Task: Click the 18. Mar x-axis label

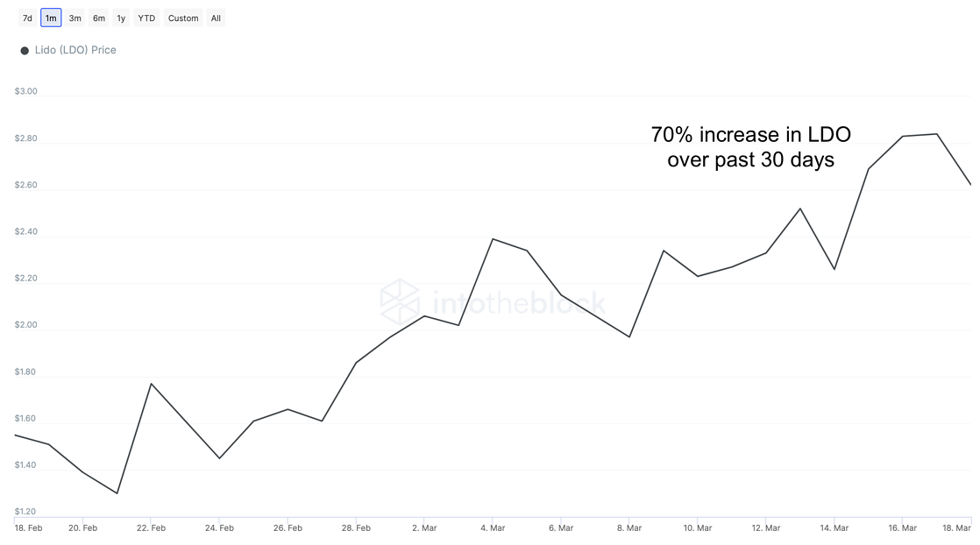Action: [956, 528]
